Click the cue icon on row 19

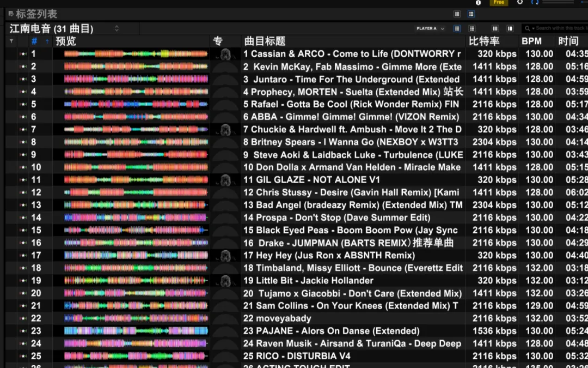coord(23,281)
